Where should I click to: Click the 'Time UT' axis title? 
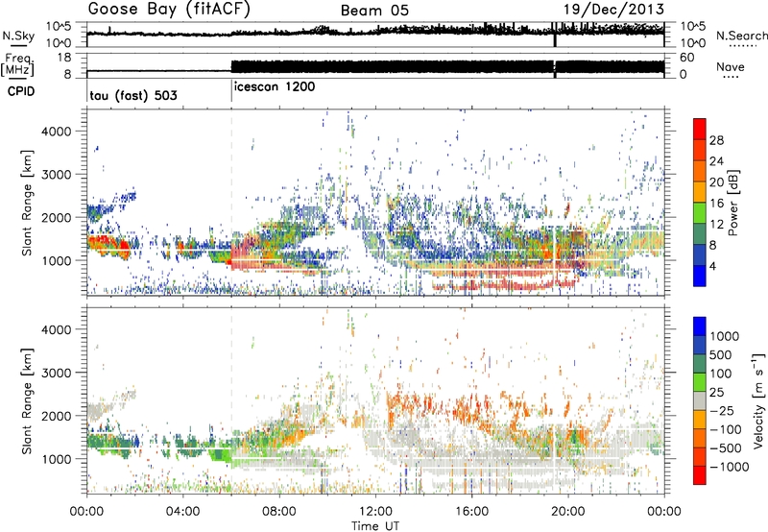[375, 525]
